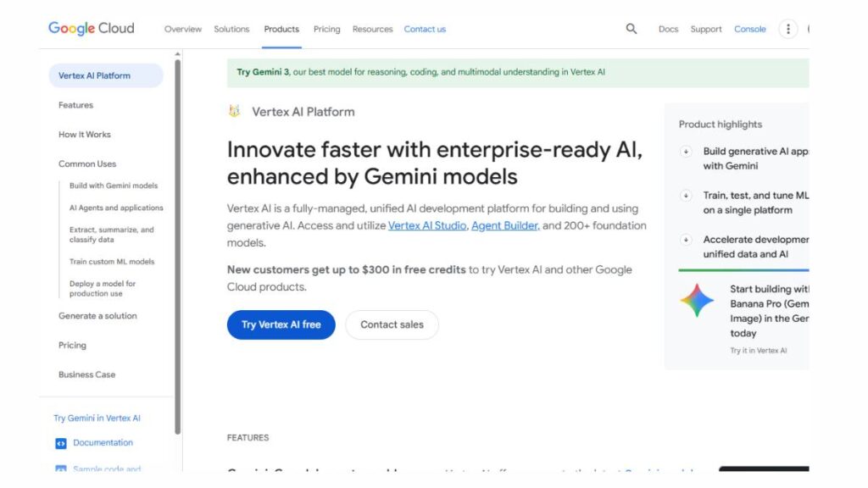Jump to How It Works section
The width and height of the screenshot is (868, 488).
pos(85,135)
